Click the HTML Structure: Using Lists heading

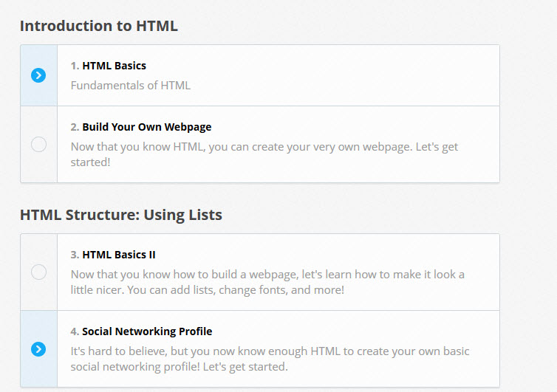(120, 215)
